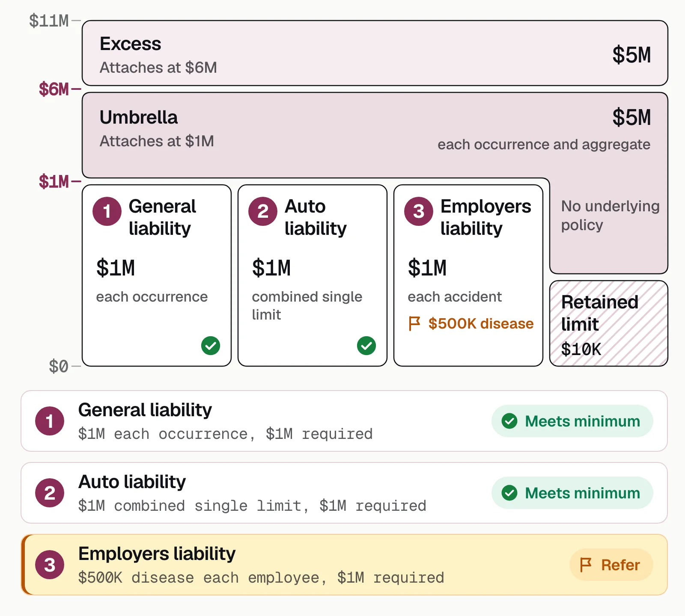Click the number 3 badge in Employers liability card
The image size is (685, 616).
coord(419,211)
